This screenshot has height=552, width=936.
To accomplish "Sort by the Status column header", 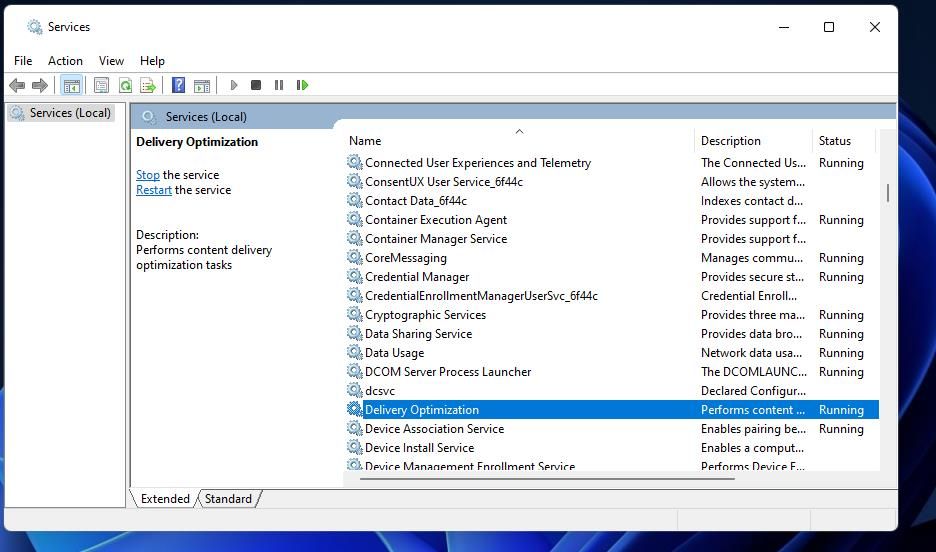I will pos(843,141).
